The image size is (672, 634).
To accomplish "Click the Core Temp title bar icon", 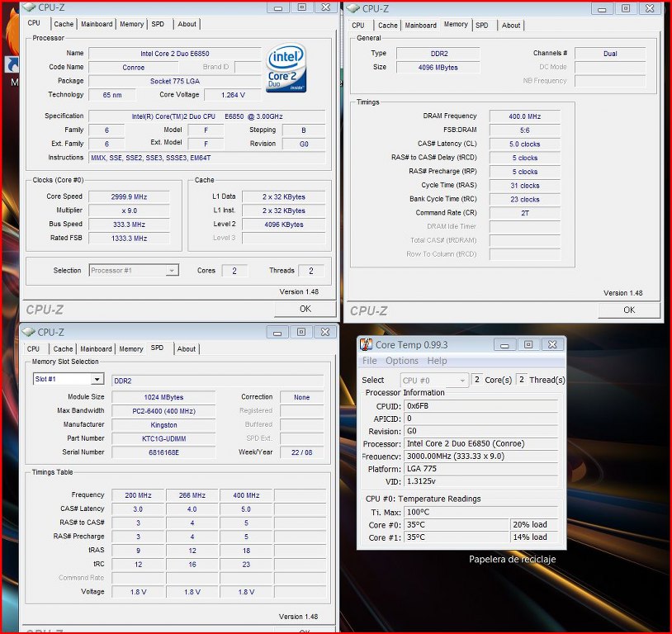I will (x=366, y=344).
